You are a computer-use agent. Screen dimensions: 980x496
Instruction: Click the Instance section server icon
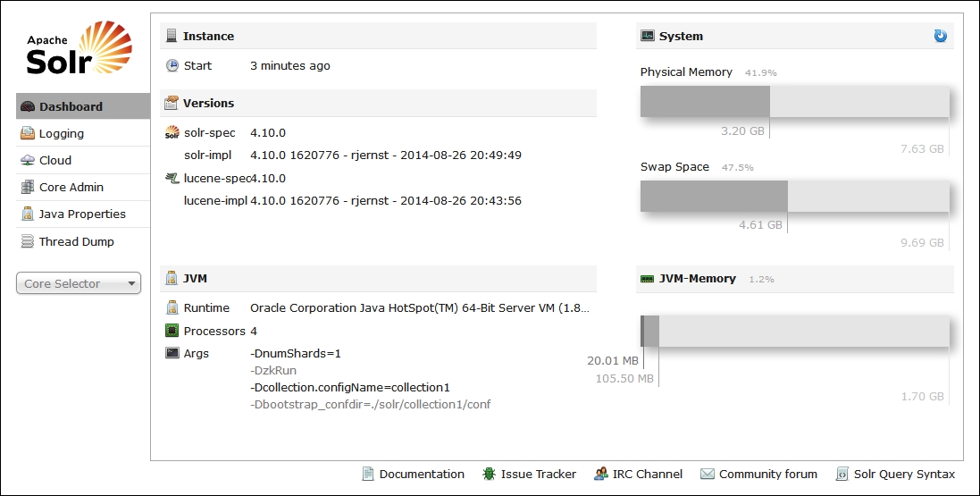tap(172, 37)
